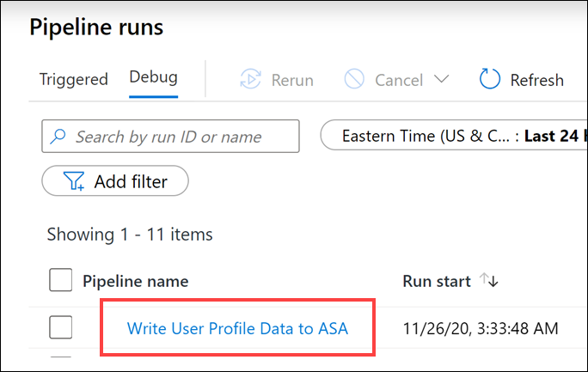Image resolution: width=588 pixels, height=372 pixels.
Task: Click the Rerun circular arrow icon
Action: click(249, 80)
